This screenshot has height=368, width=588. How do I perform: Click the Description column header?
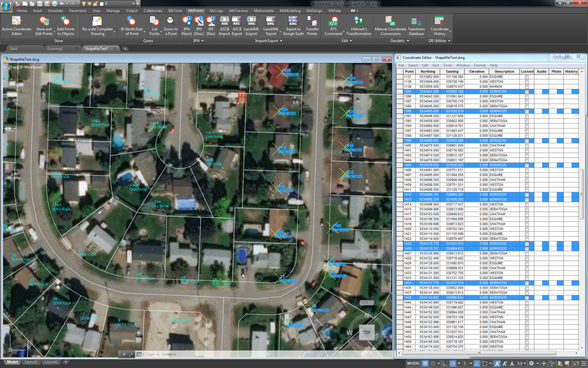tap(504, 72)
